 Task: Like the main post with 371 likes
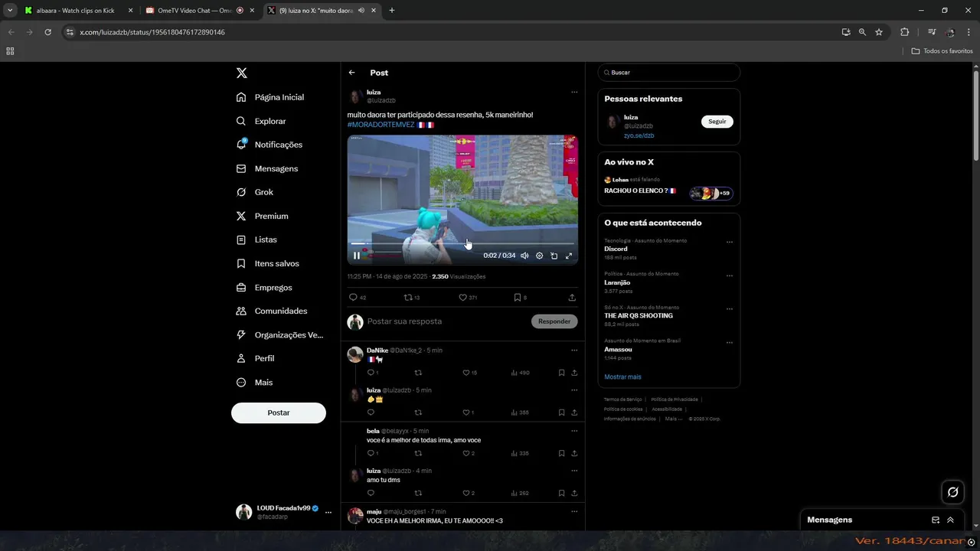point(468,297)
